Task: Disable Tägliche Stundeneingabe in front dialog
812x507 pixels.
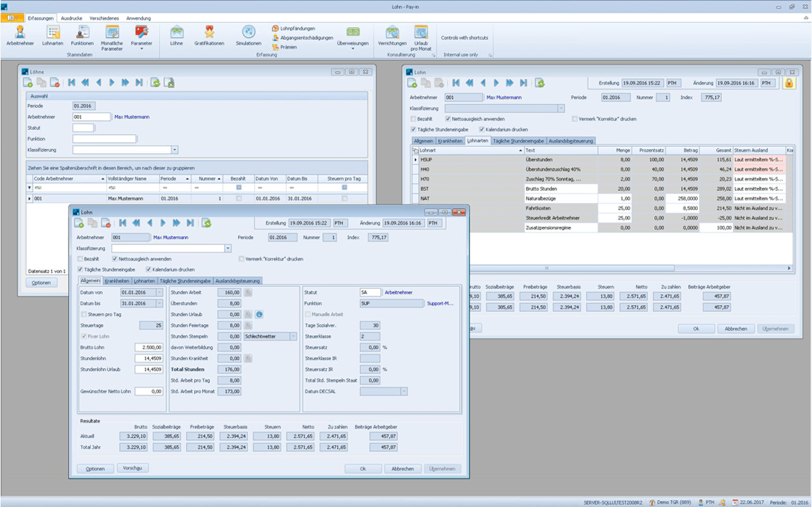Action: click(x=81, y=269)
